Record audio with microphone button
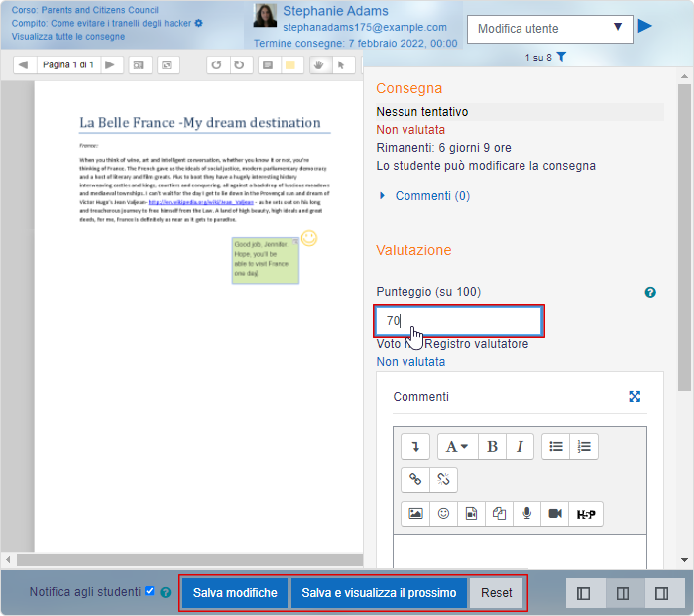Viewport: 694px width, 616px height. pos(526,514)
